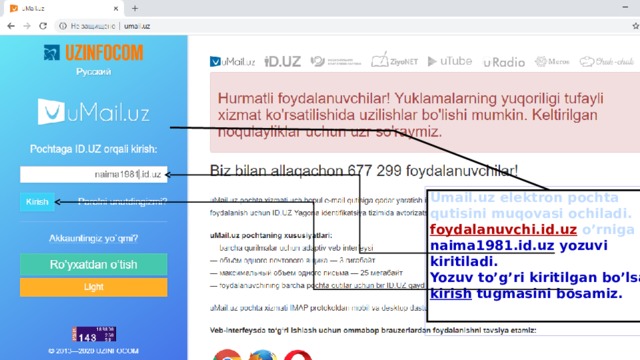Viewport: 640px width, 360px height.
Task: Click the visitor counter badge showing 143
Action: (x=94, y=334)
